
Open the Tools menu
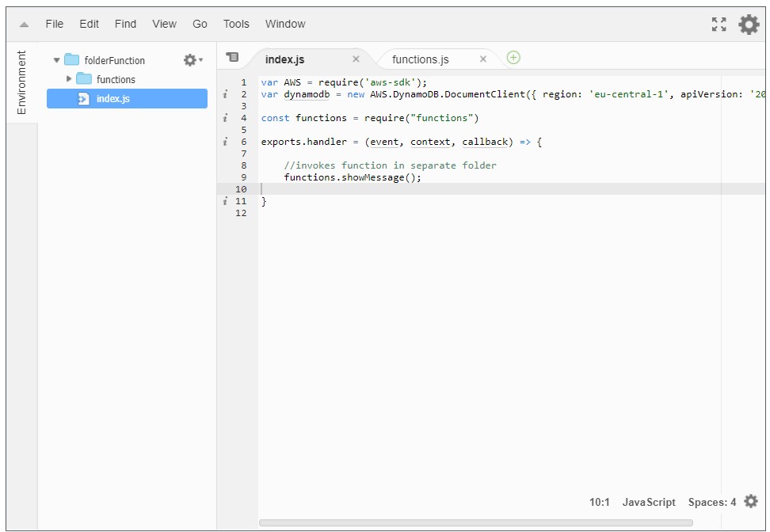click(x=235, y=24)
